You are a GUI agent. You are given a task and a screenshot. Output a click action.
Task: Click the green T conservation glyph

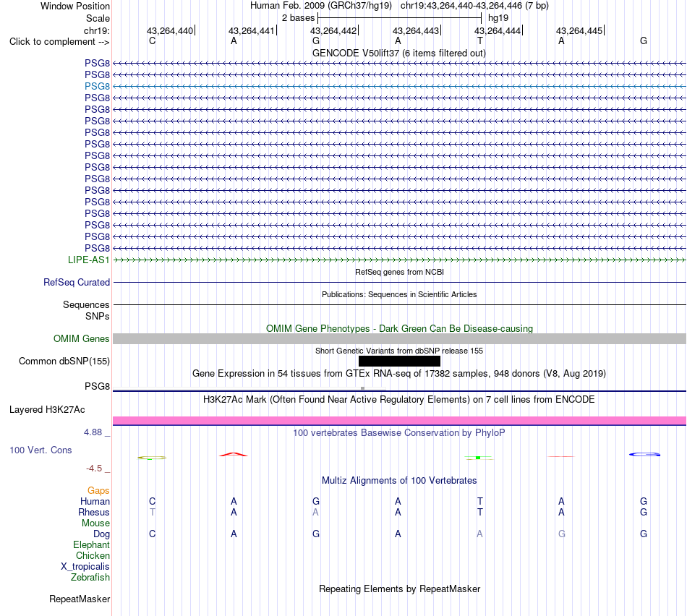tap(479, 458)
